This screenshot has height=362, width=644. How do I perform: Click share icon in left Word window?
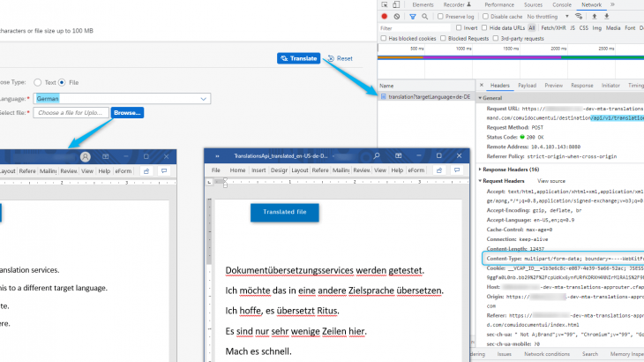146,171
